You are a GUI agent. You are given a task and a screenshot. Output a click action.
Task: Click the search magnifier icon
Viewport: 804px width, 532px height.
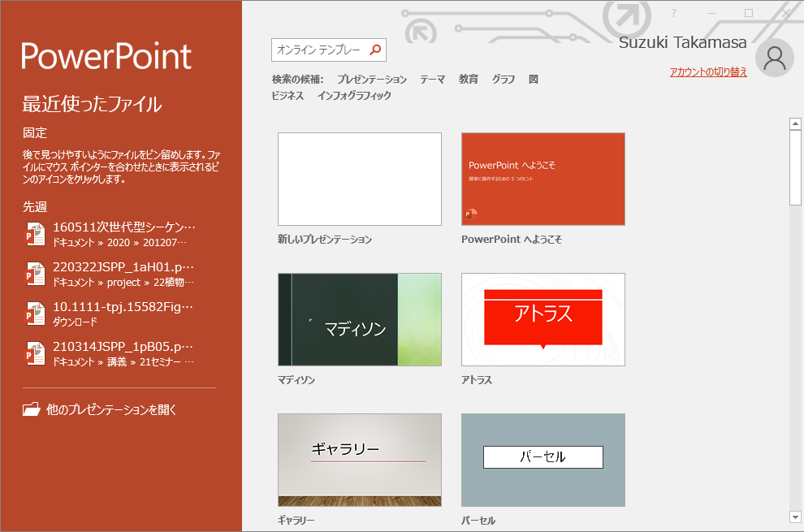[x=375, y=50]
